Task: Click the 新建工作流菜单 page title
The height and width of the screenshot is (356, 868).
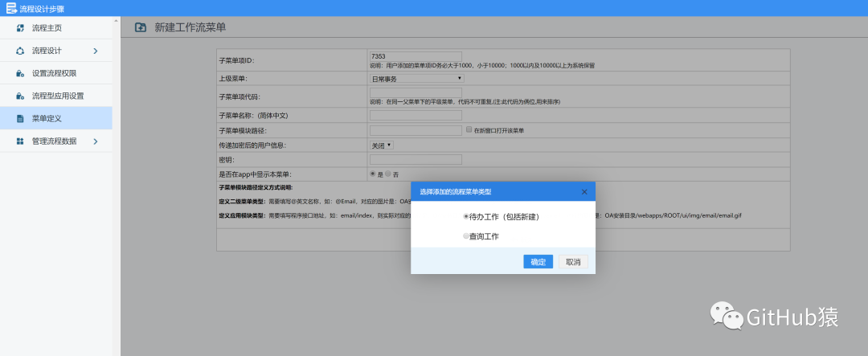Action: 190,27
